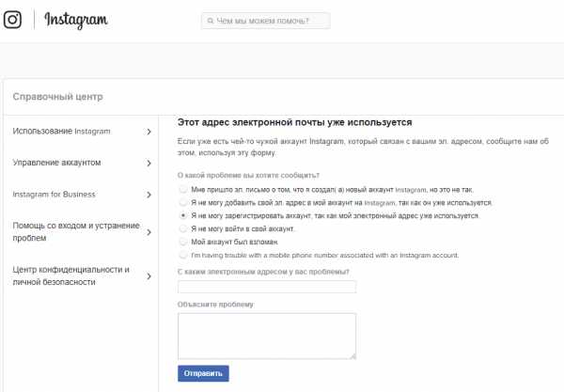This screenshot has width=564, height=392.
Task: Expand the Управление аккаунтом section arrow
Action: 149,164
